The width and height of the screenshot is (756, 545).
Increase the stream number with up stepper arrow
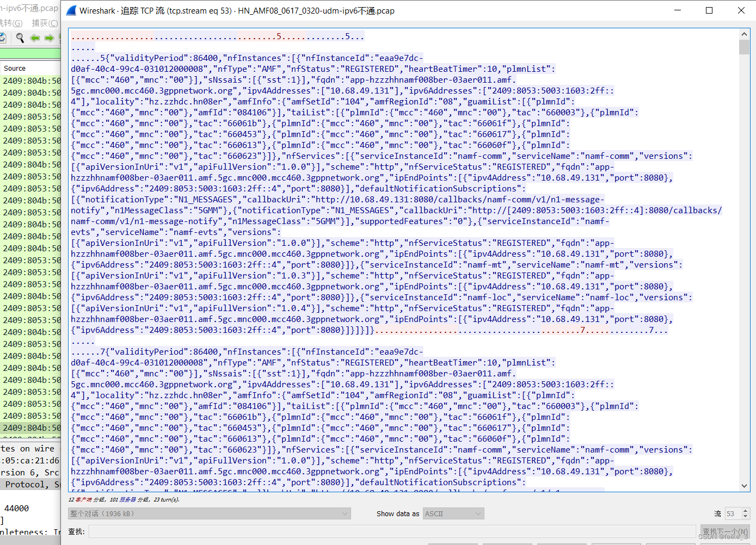pyautogui.click(x=746, y=511)
